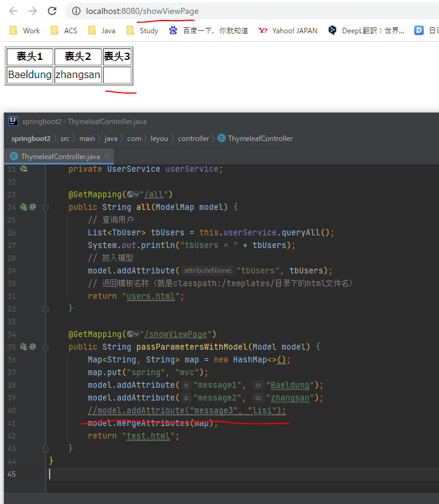
Task: Click the Spring bean gutter icon on line 21
Action: click(x=24, y=169)
